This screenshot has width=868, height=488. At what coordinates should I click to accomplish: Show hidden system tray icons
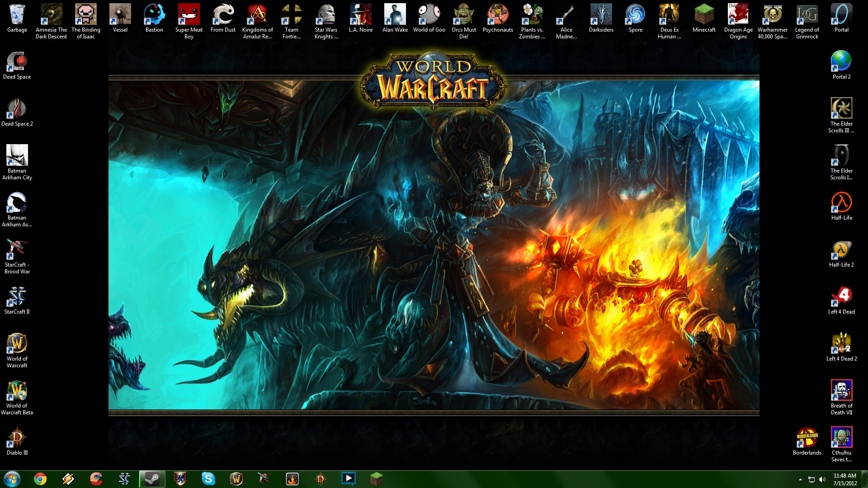(x=800, y=479)
